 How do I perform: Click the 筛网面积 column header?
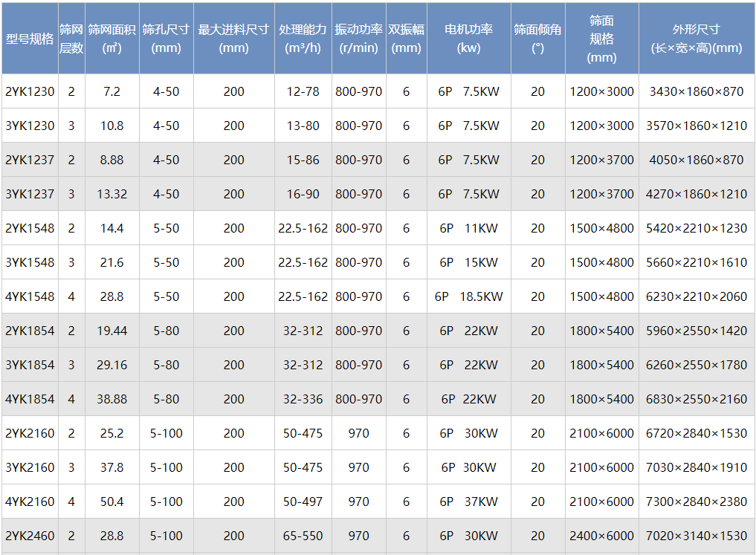tap(112, 39)
